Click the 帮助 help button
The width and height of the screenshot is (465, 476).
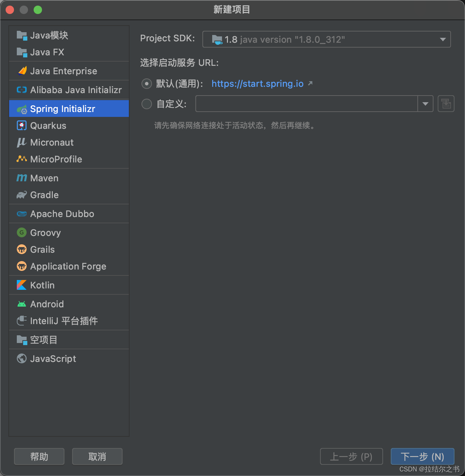(39, 456)
